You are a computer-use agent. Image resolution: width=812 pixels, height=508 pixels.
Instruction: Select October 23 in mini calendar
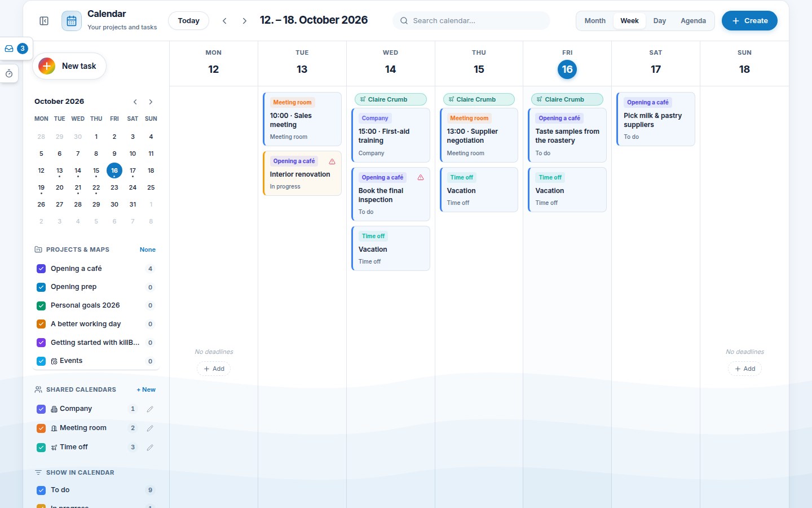click(x=114, y=187)
